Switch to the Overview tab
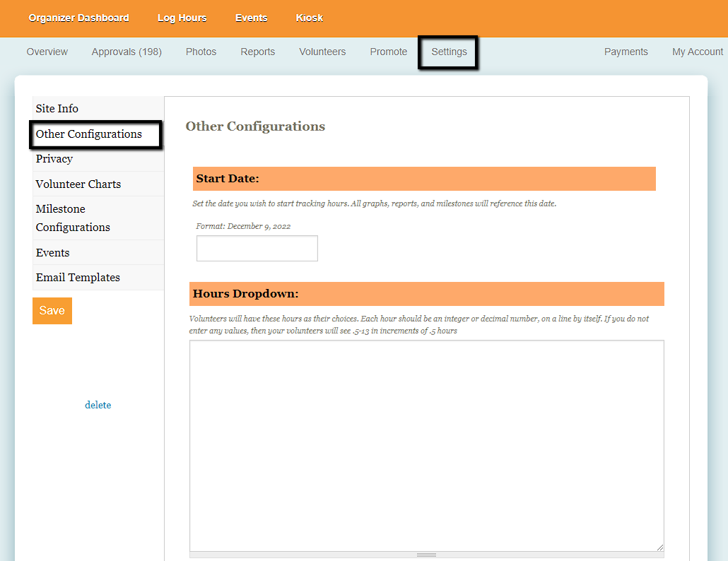This screenshot has width=728, height=561. [x=47, y=52]
